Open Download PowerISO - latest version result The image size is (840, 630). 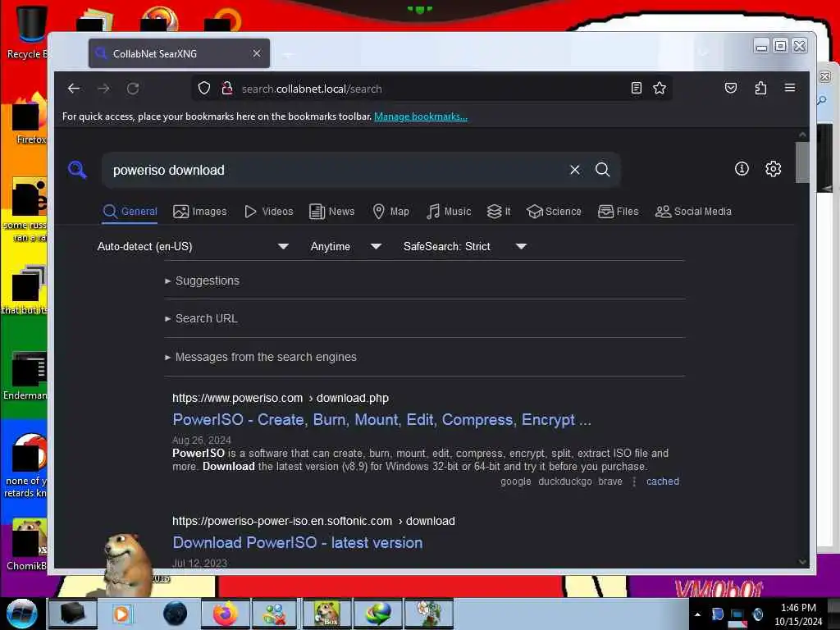point(297,543)
